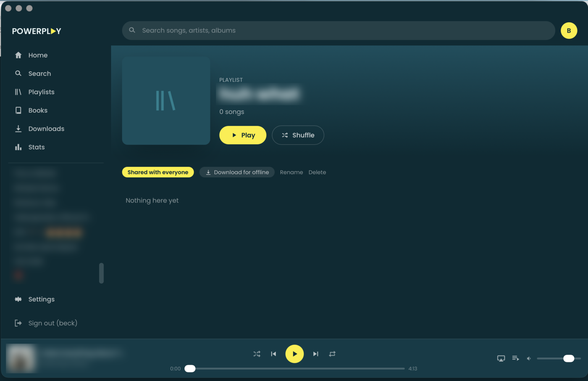Open the user profile avatar B
This screenshot has height=381, width=588.
(569, 31)
